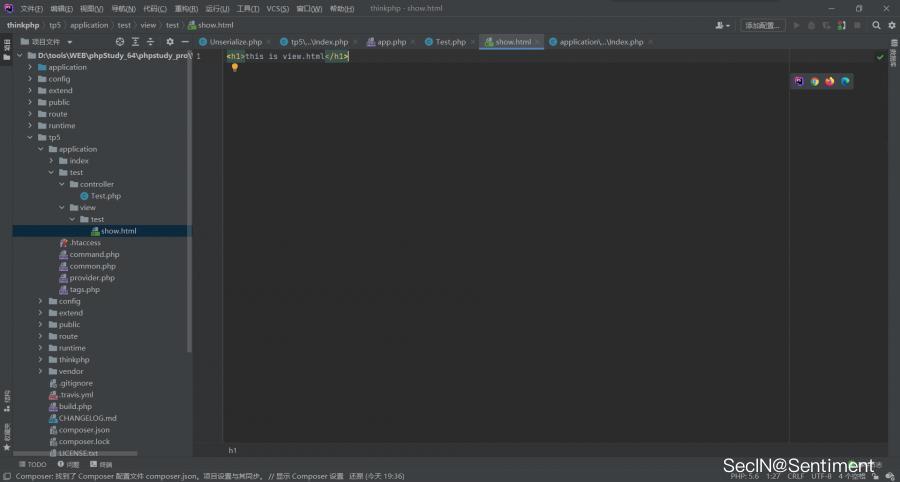
Task: Click the Collapse All icon in project panel
Action: (x=151, y=42)
